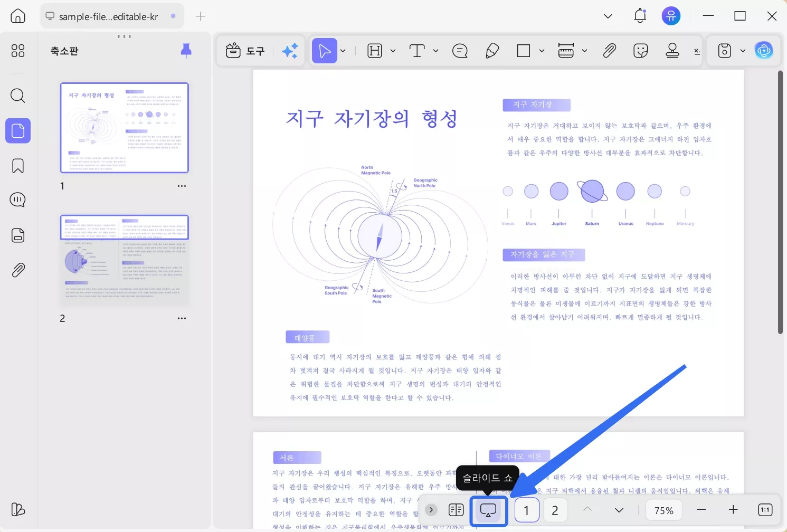Expand the save options dropdown arrow

click(743, 51)
